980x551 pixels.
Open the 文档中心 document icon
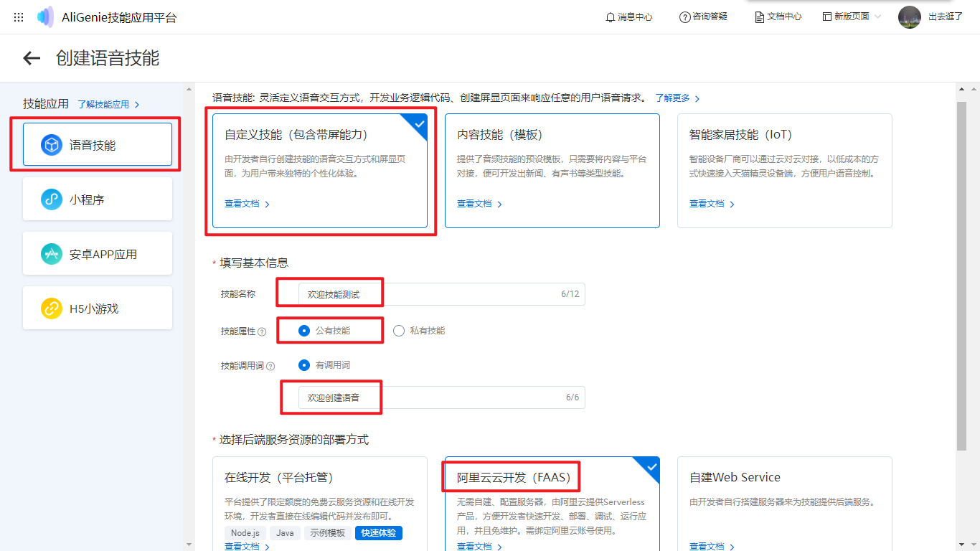tap(759, 17)
